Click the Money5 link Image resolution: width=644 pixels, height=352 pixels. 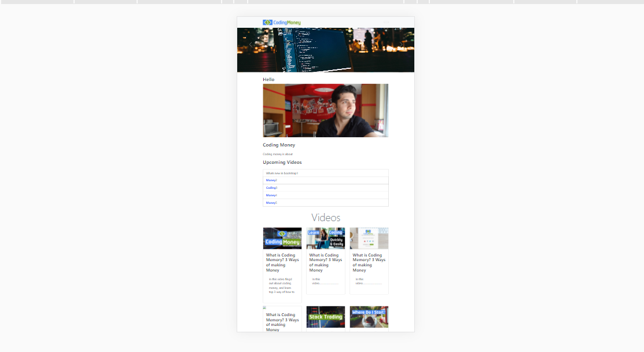pos(271,203)
